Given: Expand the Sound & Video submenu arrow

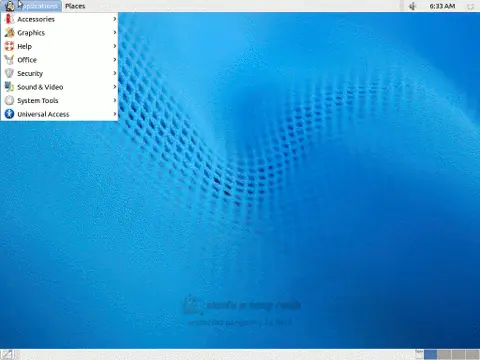Looking at the screenshot, I should [114, 87].
